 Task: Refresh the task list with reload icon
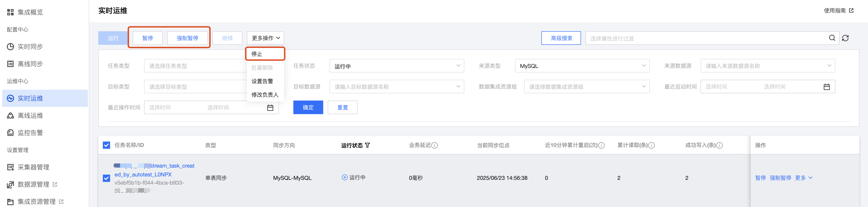coord(845,38)
